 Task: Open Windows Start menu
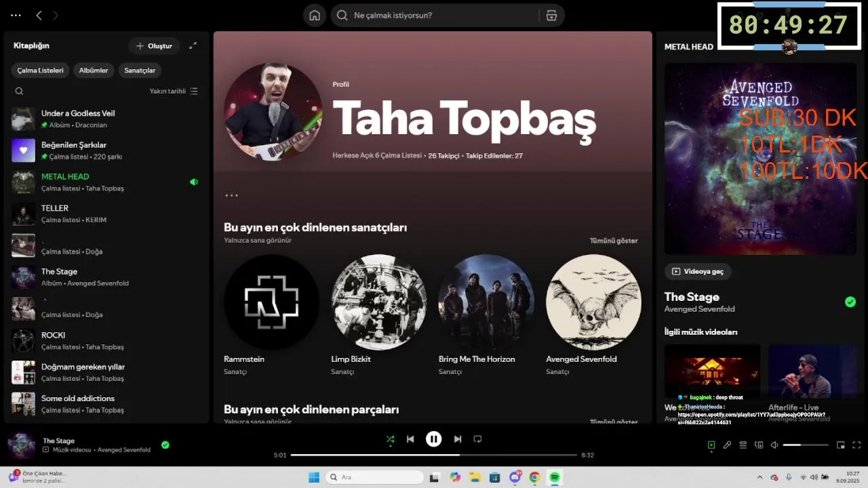[x=314, y=477]
